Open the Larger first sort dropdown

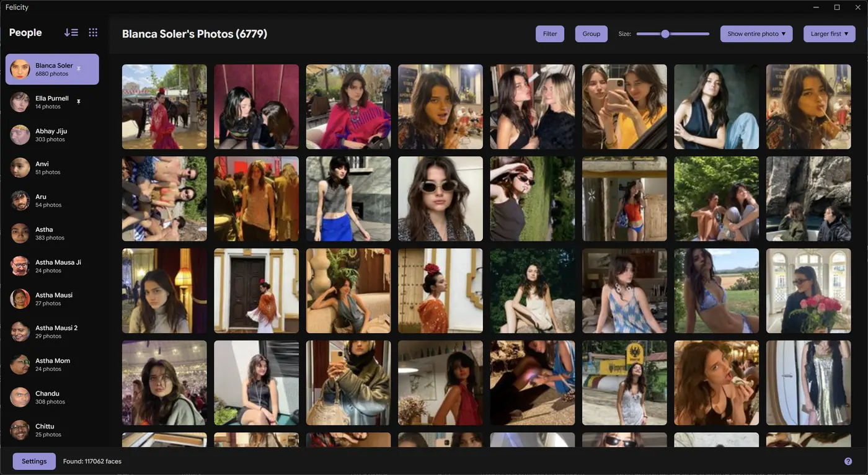pos(830,33)
